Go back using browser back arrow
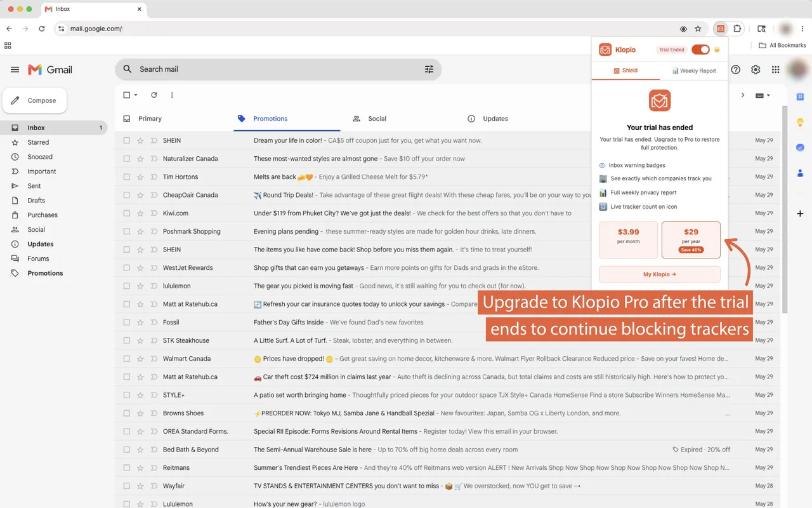The height and width of the screenshot is (508, 812). point(9,29)
